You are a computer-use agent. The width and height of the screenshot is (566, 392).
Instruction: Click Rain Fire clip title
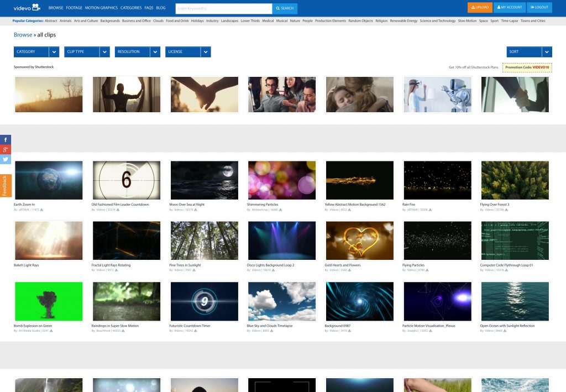(408, 205)
